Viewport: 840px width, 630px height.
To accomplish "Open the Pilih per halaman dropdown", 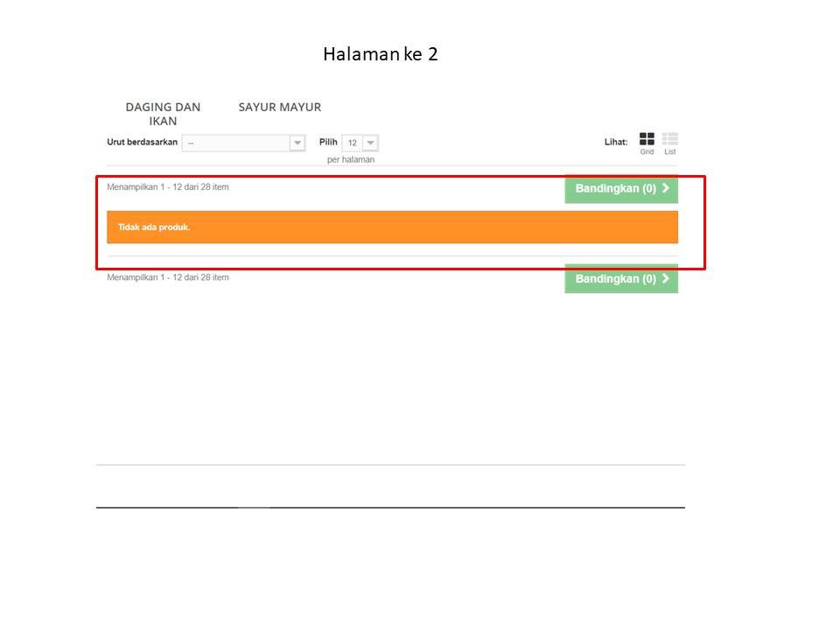I will 360,143.
